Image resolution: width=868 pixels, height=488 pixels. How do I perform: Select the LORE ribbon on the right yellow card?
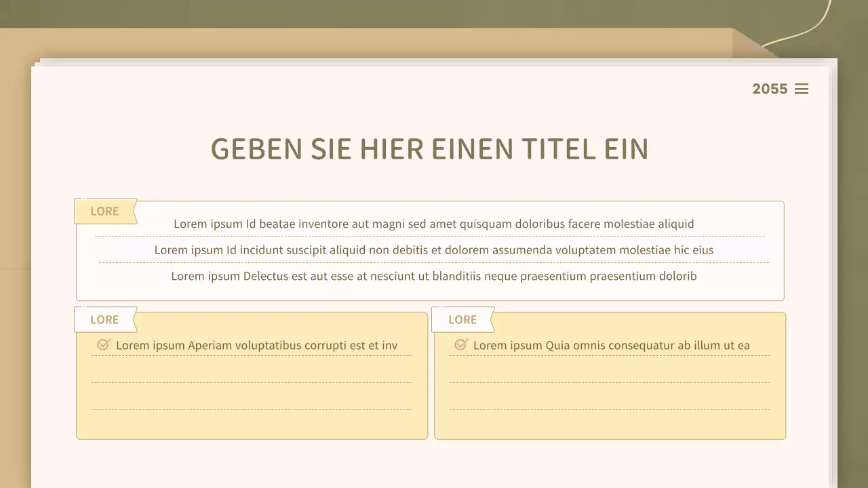tap(462, 319)
